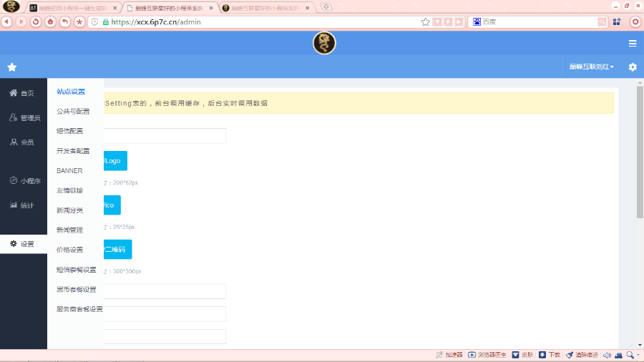Click the shield security icon in address bar
The image size is (644, 362).
click(x=95, y=21)
